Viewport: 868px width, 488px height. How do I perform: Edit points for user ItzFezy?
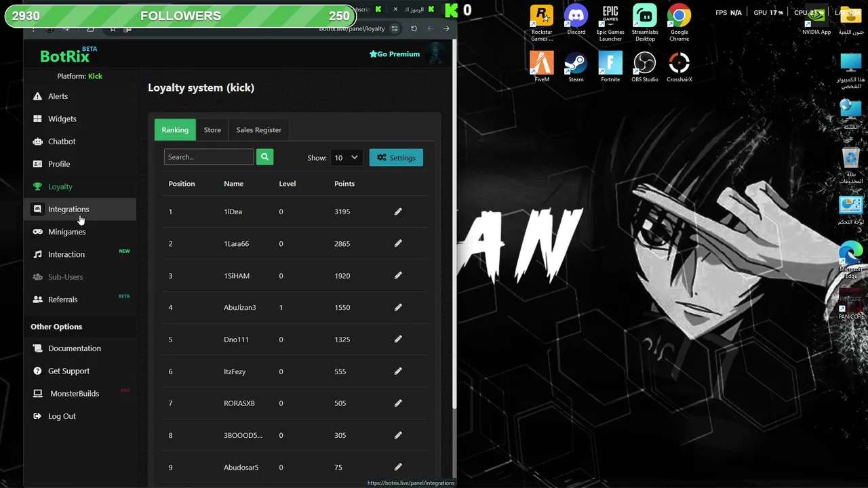pos(398,371)
